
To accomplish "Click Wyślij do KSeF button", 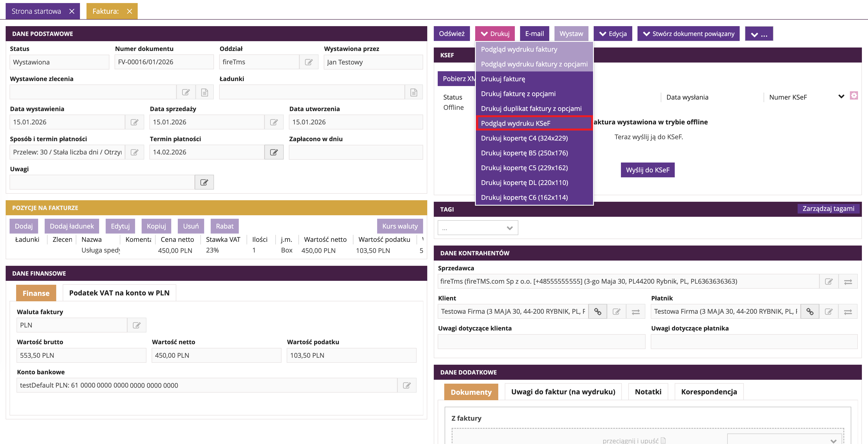I will (x=648, y=170).
